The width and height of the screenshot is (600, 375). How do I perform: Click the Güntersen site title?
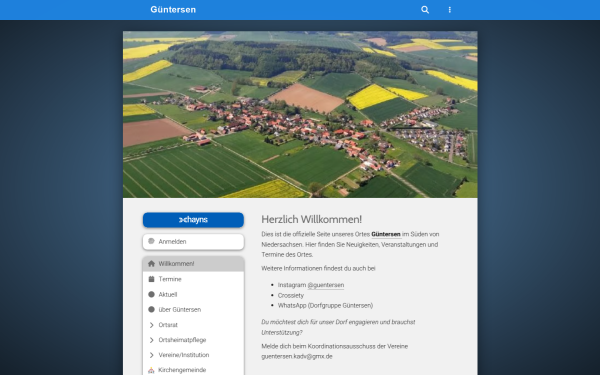(173, 10)
